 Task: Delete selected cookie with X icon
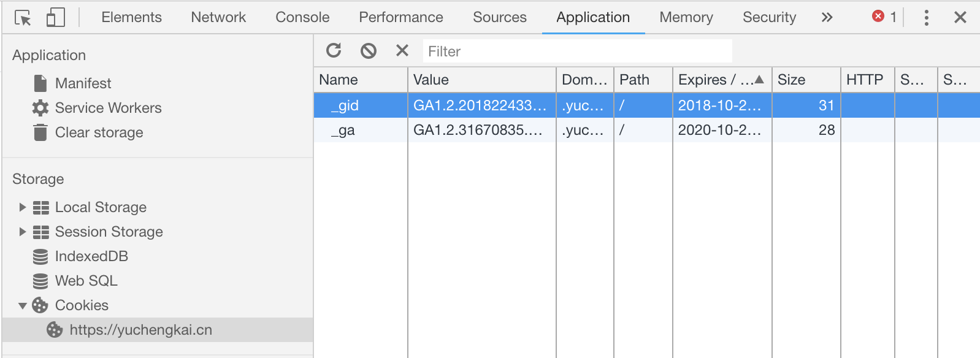(402, 51)
